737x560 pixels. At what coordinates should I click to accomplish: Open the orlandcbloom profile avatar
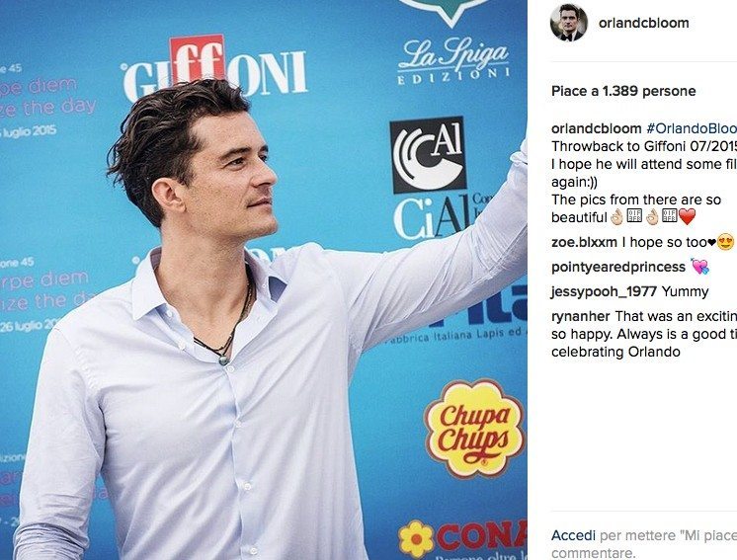[569, 23]
